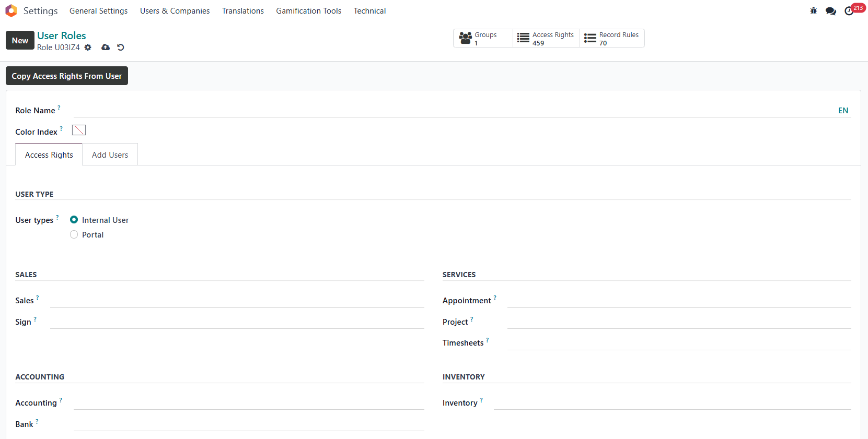Open the conversations chat icon
Image resolution: width=868 pixels, height=439 pixels.
click(x=830, y=11)
